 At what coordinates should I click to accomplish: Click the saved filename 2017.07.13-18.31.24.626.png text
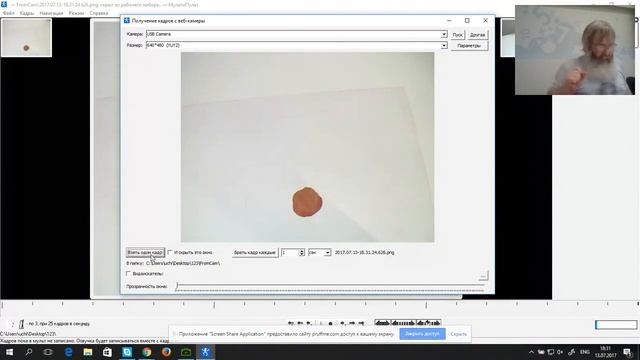pyautogui.click(x=364, y=253)
